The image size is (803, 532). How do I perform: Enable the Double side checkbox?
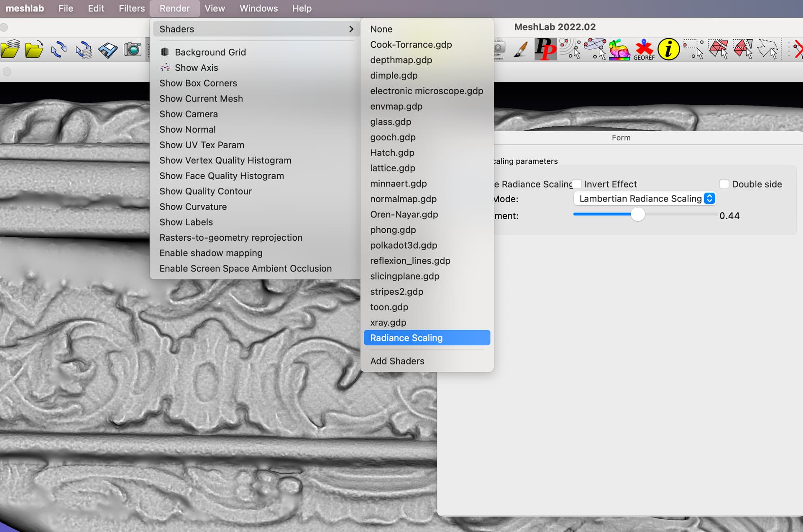(x=724, y=184)
